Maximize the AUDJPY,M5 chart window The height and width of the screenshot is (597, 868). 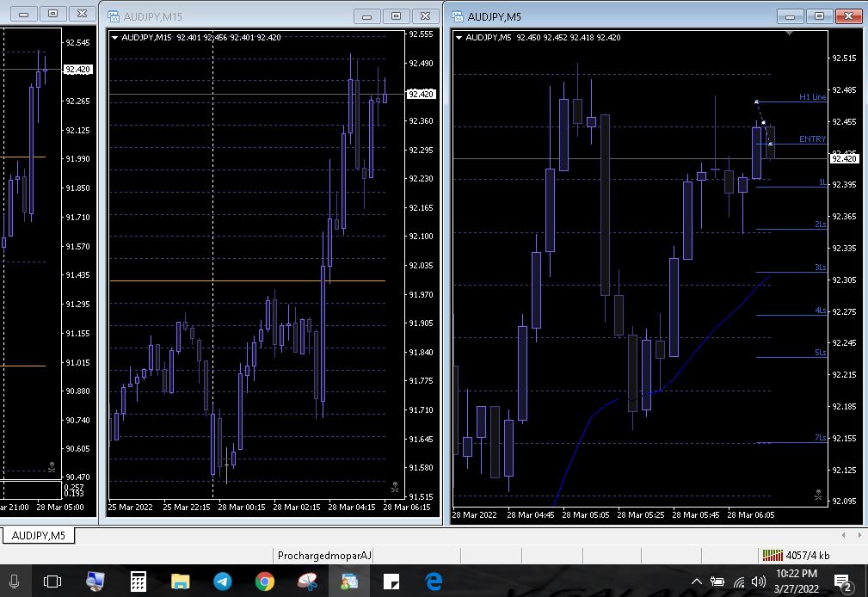pyautogui.click(x=819, y=16)
